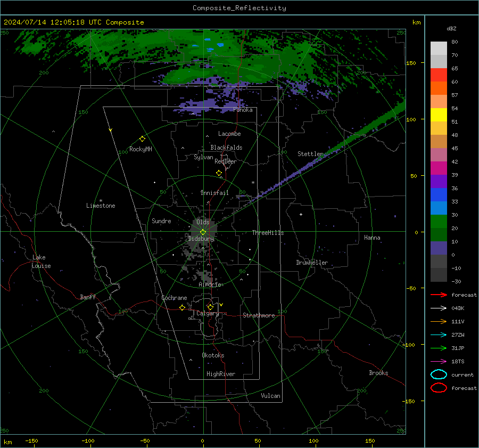Click the Didsbury city label

pos(201,239)
